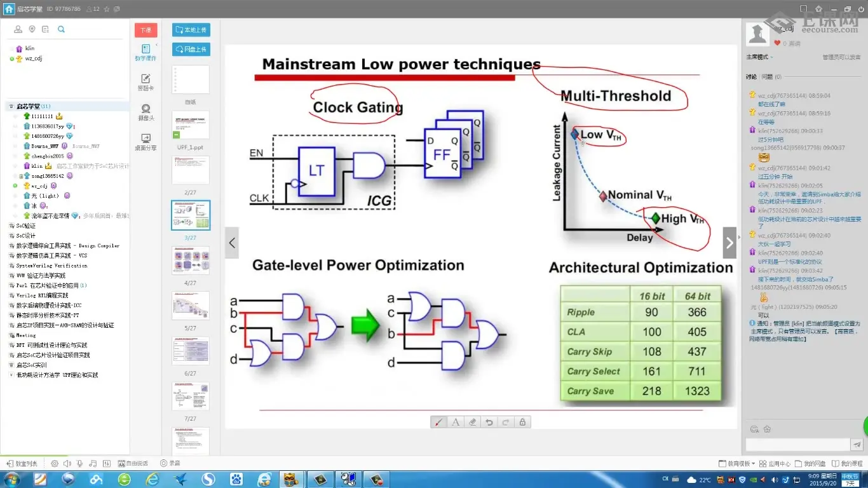Toggle 自由说话 free talk mode
Viewport: 868px width, 488px height.
click(132, 464)
